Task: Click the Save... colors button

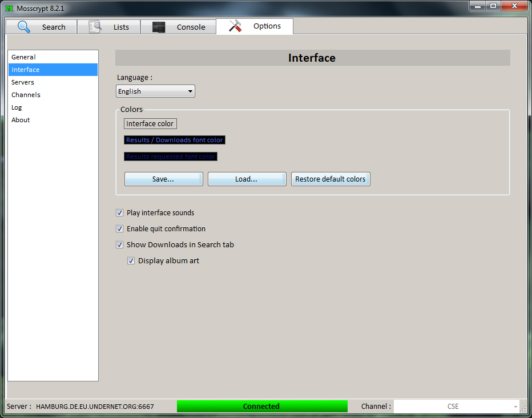Action: pyautogui.click(x=163, y=179)
